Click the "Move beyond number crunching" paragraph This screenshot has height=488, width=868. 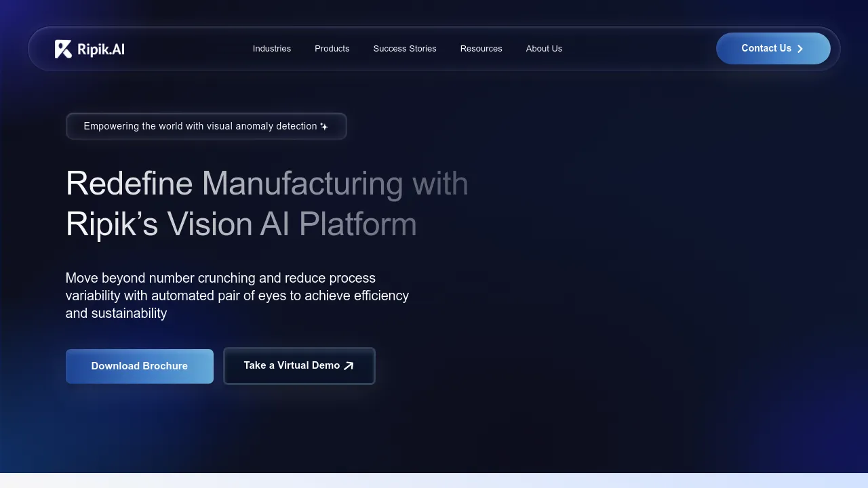[237, 296]
